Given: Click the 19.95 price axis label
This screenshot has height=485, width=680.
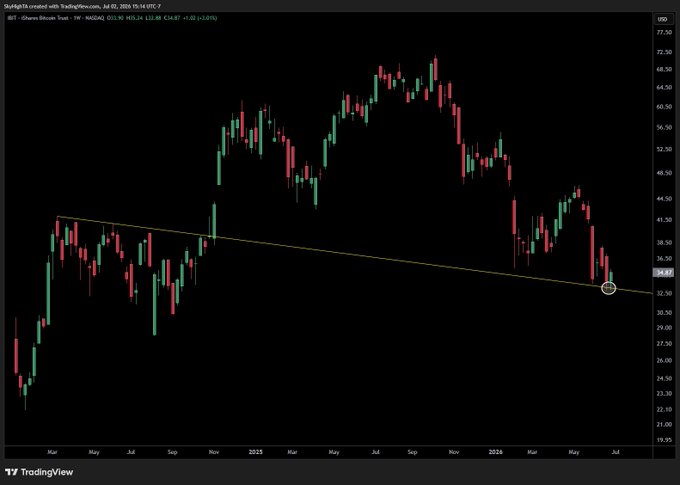Looking at the screenshot, I should coord(664,440).
